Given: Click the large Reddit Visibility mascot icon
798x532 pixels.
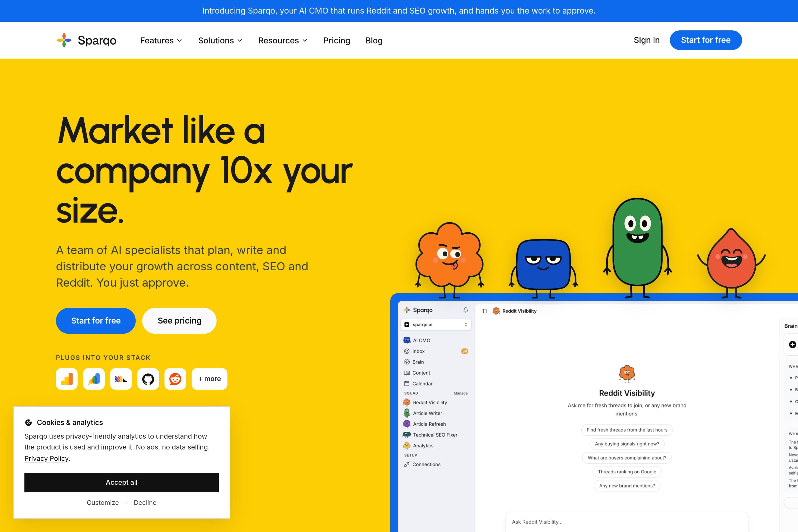Looking at the screenshot, I should (x=627, y=373).
